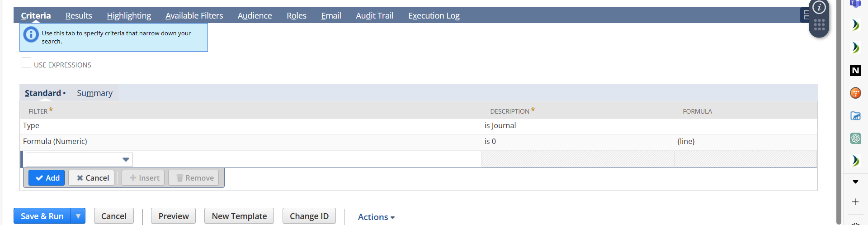Open the Notion icon in the sidebar

pyautogui.click(x=855, y=70)
